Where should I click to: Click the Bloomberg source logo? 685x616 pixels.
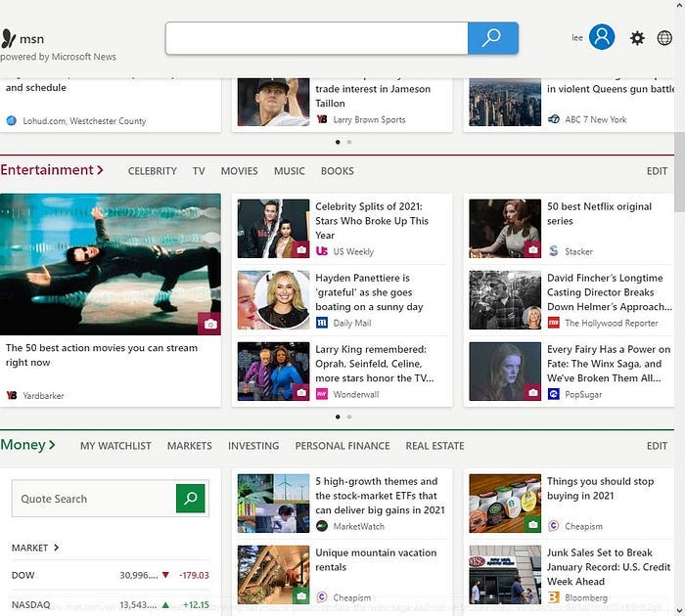pos(554,597)
